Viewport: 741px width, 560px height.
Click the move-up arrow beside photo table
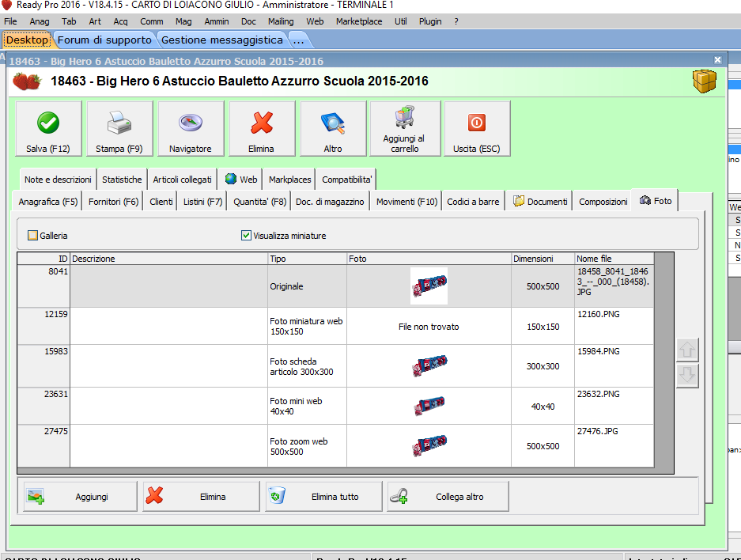click(687, 350)
